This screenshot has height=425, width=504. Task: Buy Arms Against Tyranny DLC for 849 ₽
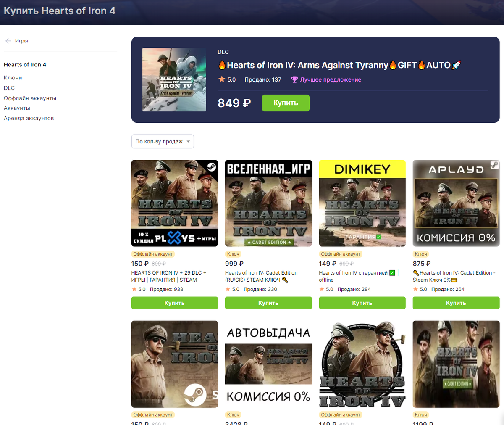click(x=286, y=103)
